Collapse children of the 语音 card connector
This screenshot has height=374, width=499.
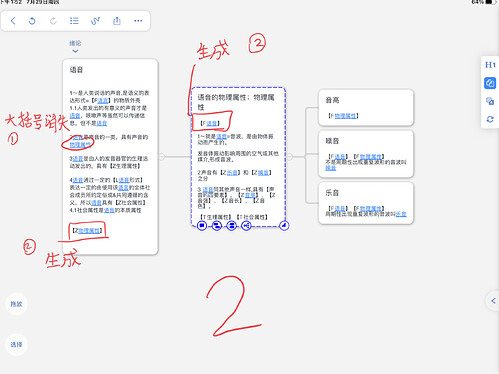click(x=162, y=157)
